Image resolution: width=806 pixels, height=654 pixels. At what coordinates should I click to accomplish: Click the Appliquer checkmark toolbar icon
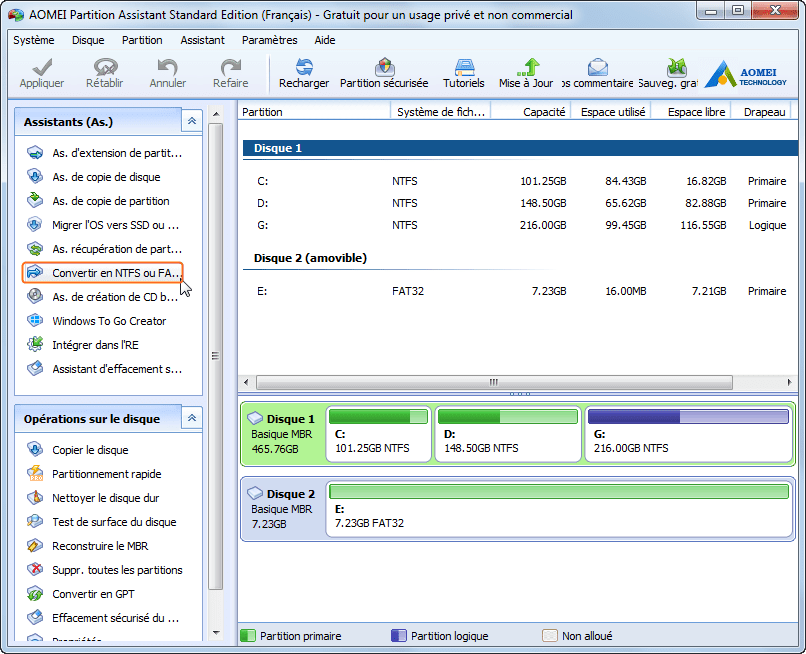coord(42,67)
